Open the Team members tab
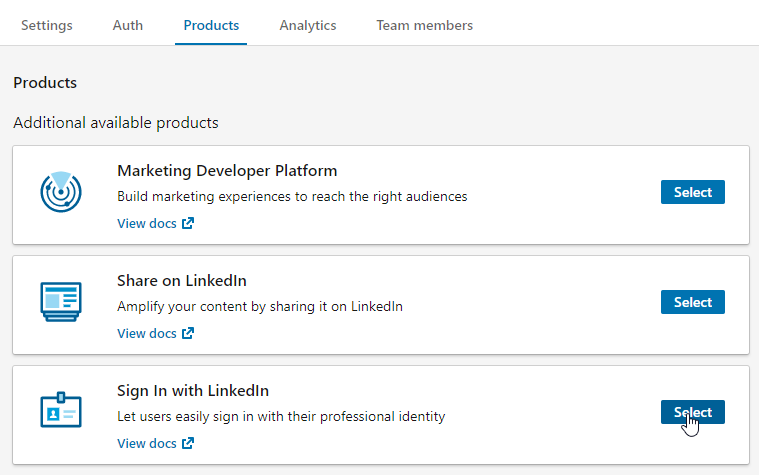Viewport: 759px width, 475px height. pos(425,25)
